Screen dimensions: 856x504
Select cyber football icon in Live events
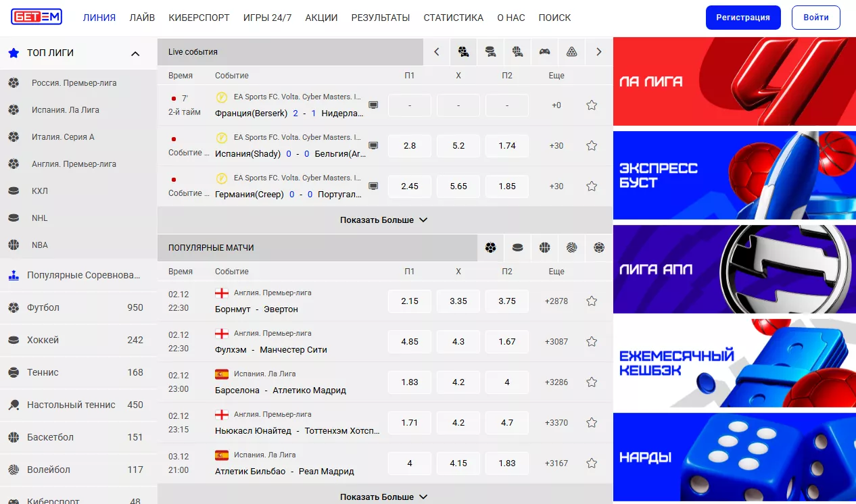point(463,51)
